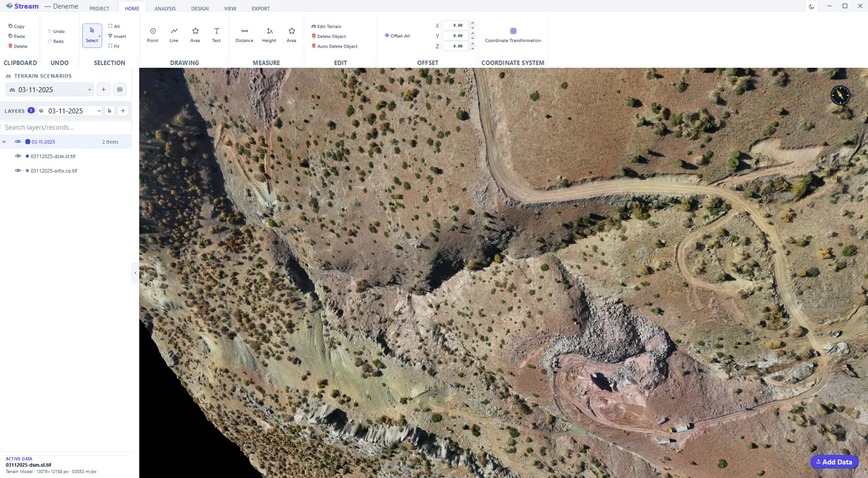Add a new terrain scenario with plus button

click(x=104, y=89)
